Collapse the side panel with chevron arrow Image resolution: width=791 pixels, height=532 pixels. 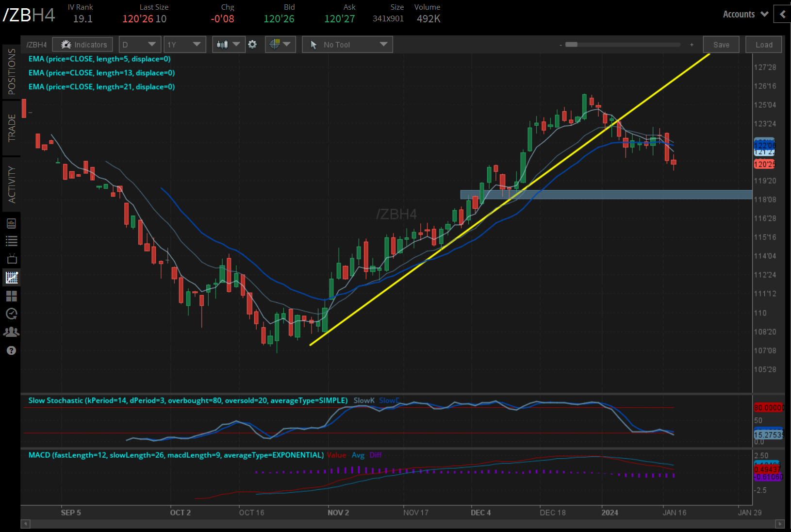pyautogui.click(x=782, y=14)
